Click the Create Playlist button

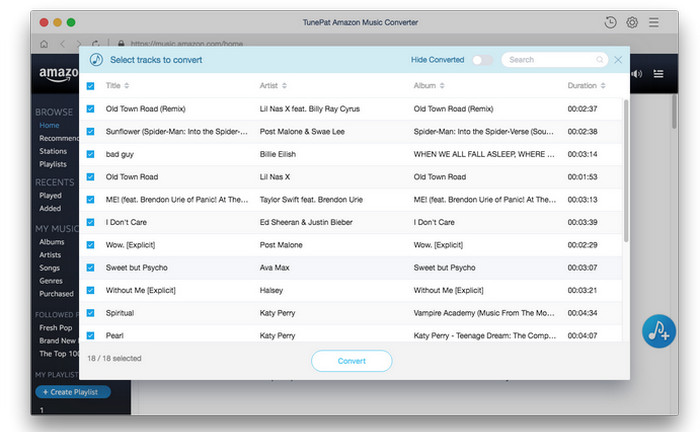[x=73, y=392]
